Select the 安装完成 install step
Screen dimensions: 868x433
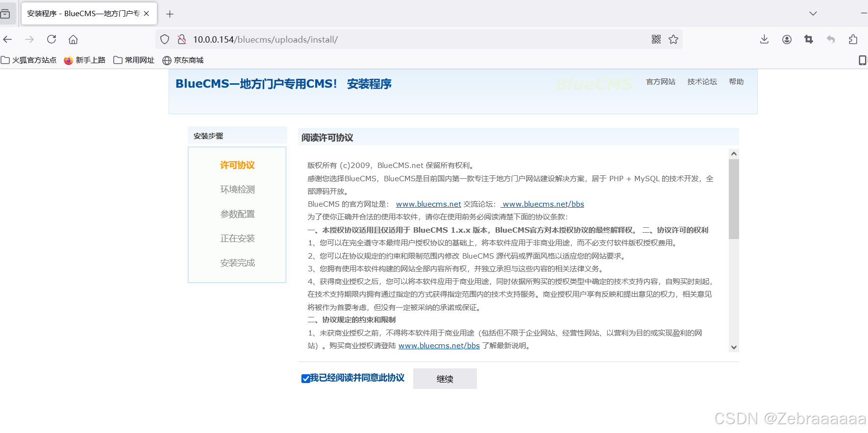point(237,263)
